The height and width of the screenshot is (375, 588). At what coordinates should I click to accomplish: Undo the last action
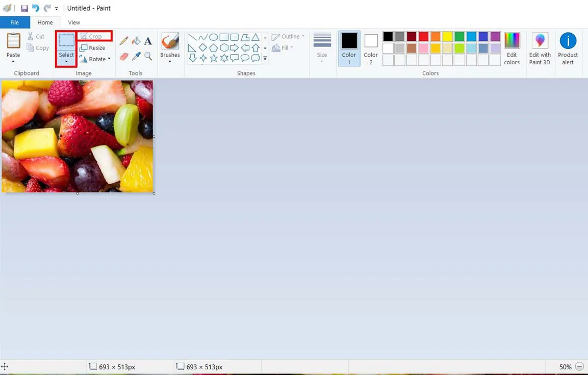pos(36,8)
